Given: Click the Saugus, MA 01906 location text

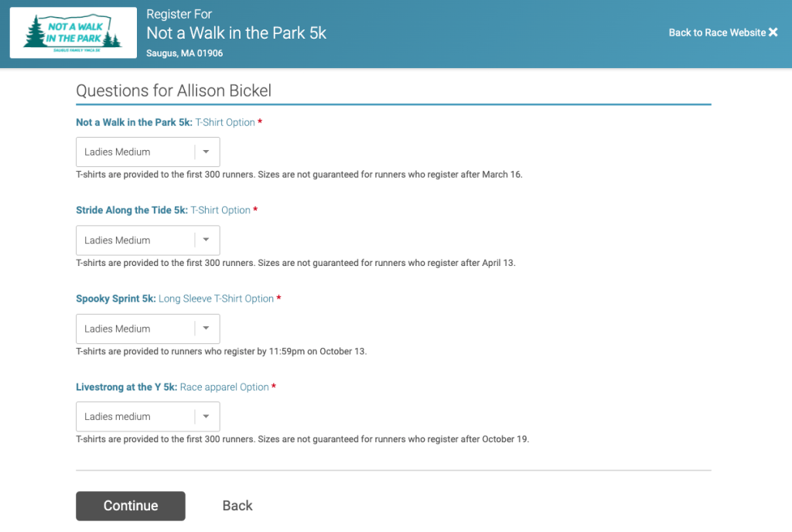Looking at the screenshot, I should click(184, 53).
